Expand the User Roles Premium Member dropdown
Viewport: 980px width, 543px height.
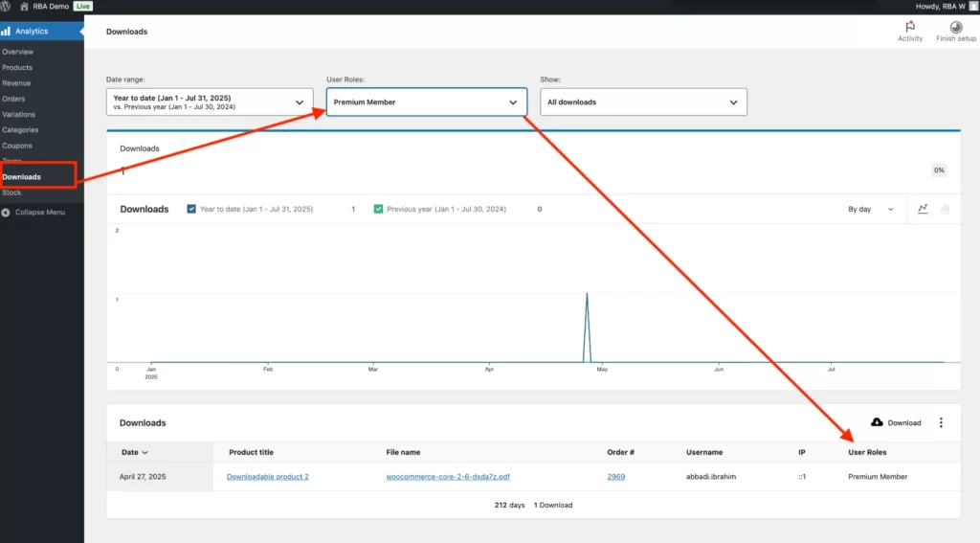[x=426, y=102]
